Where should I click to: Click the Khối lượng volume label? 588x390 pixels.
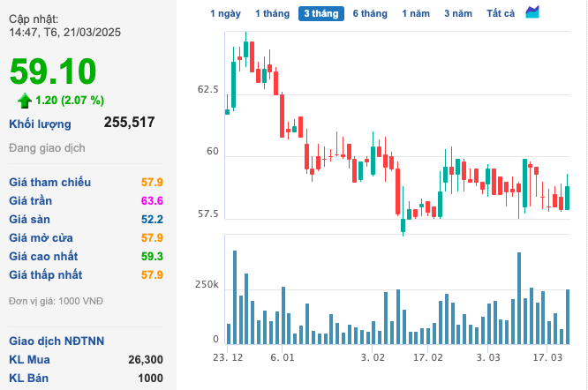pos(40,124)
